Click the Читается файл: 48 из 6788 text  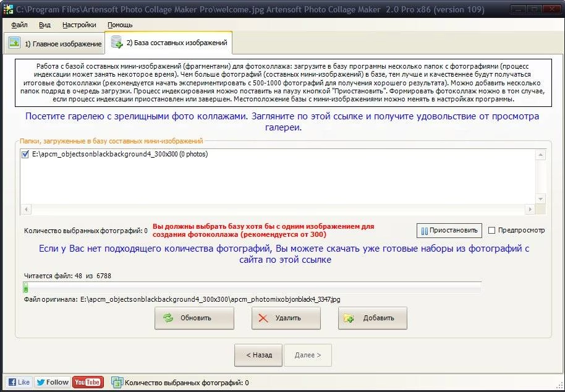coord(67,276)
